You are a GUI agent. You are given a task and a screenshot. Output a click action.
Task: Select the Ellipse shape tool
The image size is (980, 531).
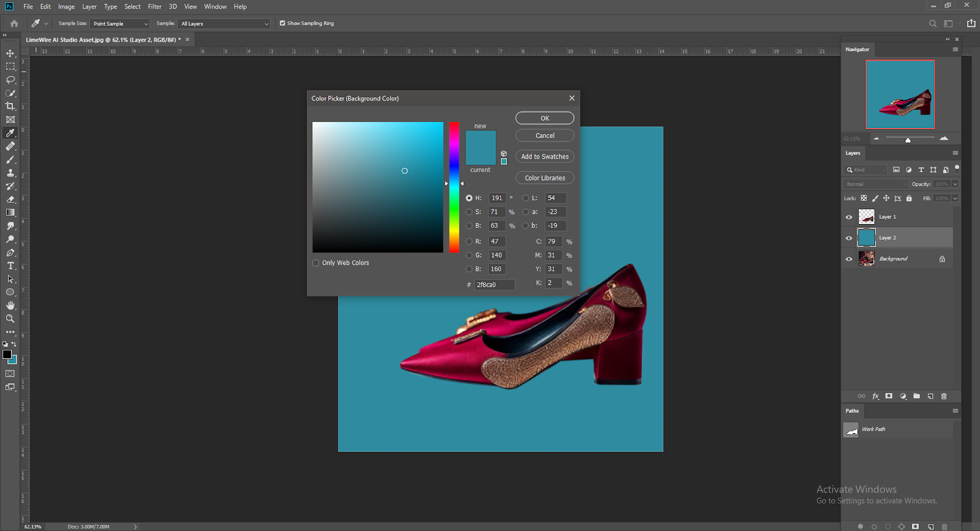10,292
